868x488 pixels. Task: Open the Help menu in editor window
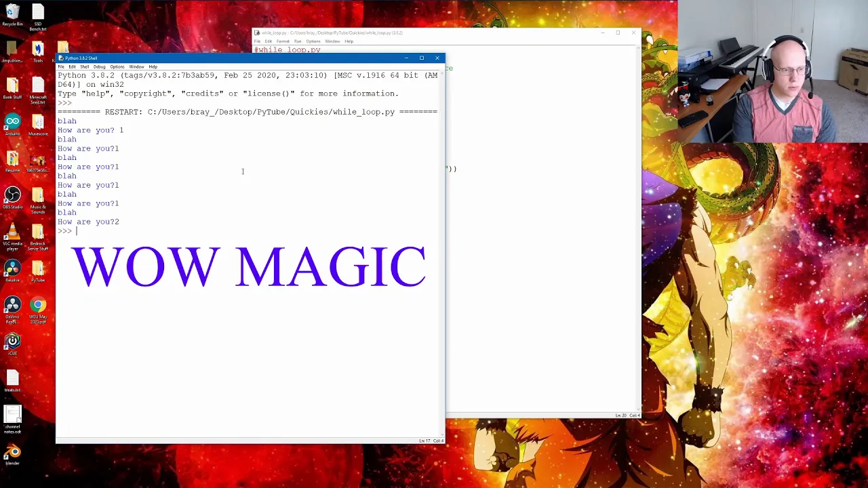(x=349, y=41)
